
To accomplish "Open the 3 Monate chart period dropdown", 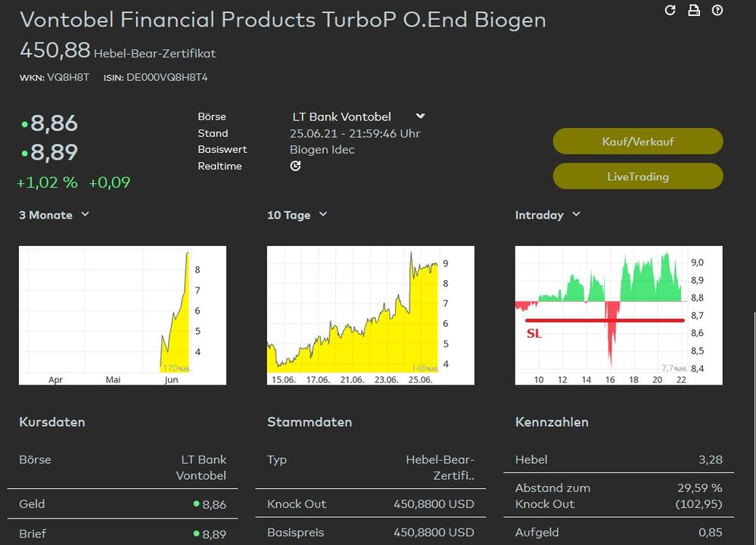I will [x=83, y=215].
